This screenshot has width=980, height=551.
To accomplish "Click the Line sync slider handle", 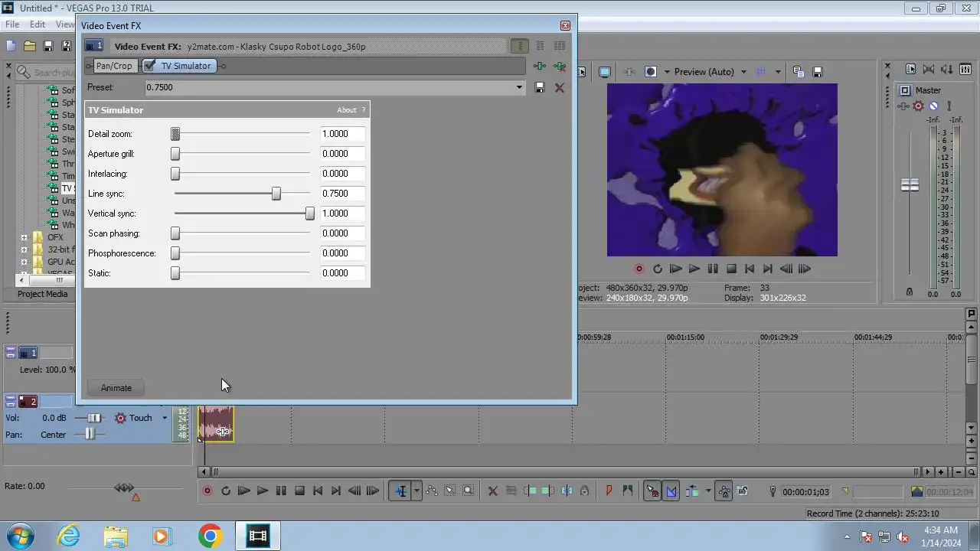I will 276,194.
